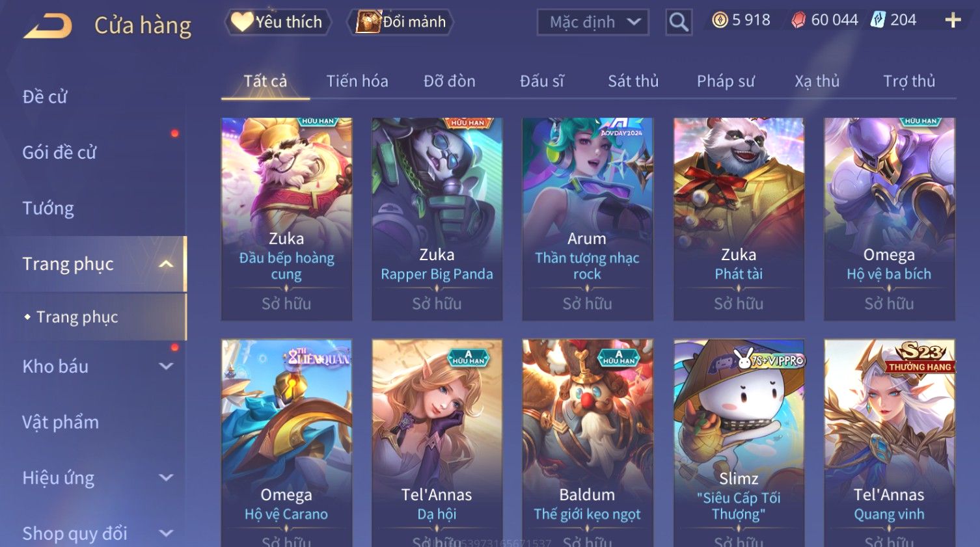Select Arum Thần tượng nhạc rock skin
The image size is (980, 547).
click(587, 219)
